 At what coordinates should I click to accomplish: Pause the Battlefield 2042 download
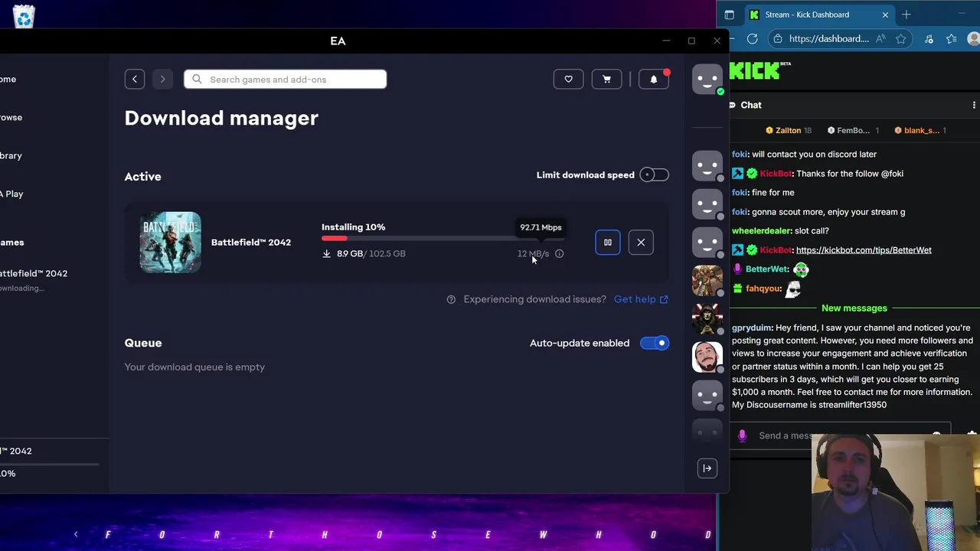click(x=608, y=243)
